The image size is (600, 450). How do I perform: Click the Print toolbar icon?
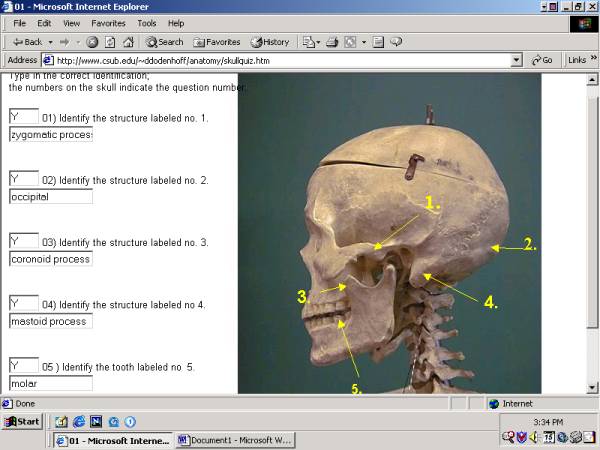(333, 42)
